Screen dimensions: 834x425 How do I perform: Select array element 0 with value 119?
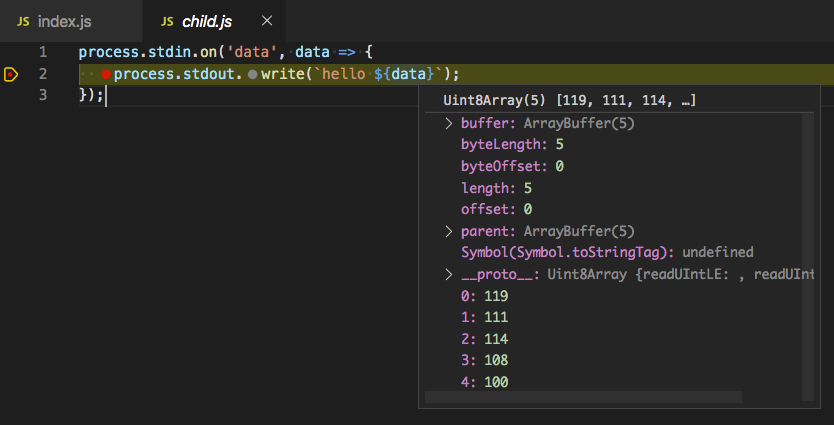point(485,296)
